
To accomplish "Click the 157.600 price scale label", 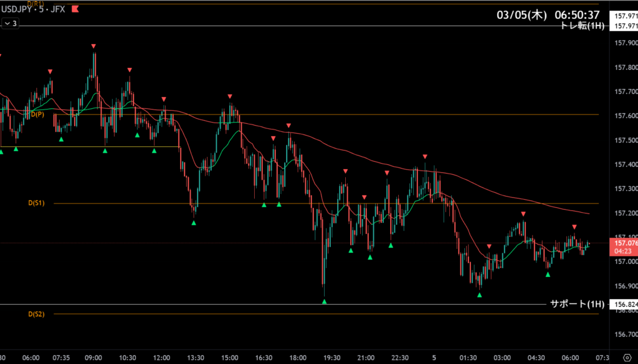I will pyautogui.click(x=625, y=116).
